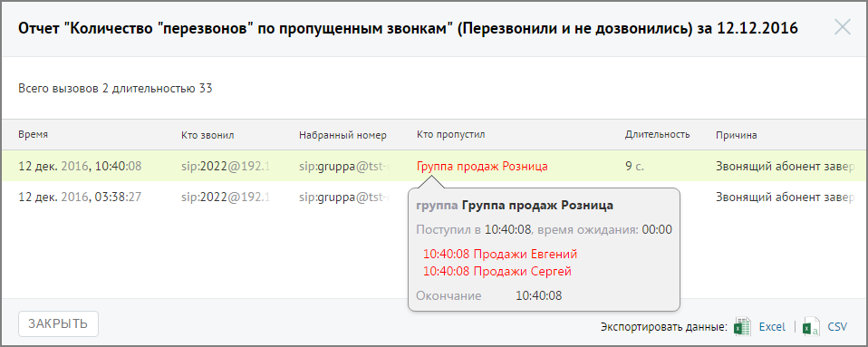Click the '9 с.' duration value
868x347 pixels.
pyautogui.click(x=634, y=166)
